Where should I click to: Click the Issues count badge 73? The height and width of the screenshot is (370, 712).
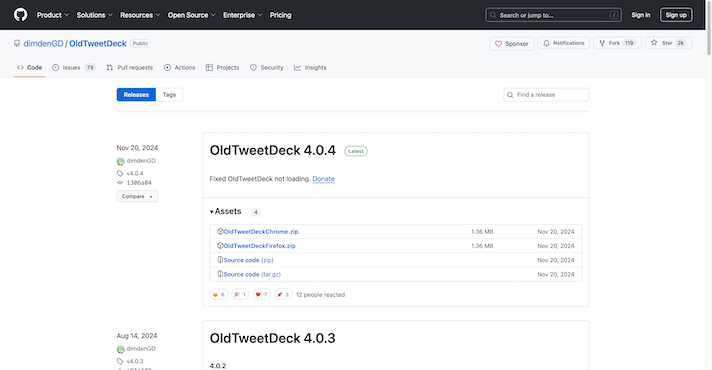pyautogui.click(x=90, y=68)
